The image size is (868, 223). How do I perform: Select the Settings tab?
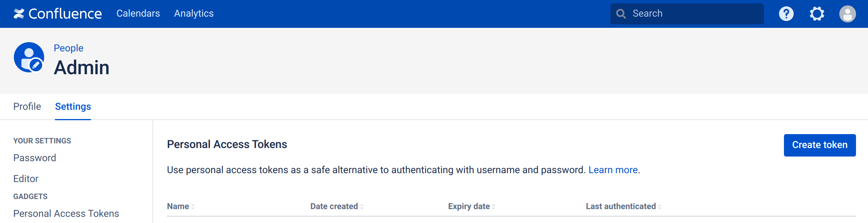tap(73, 106)
